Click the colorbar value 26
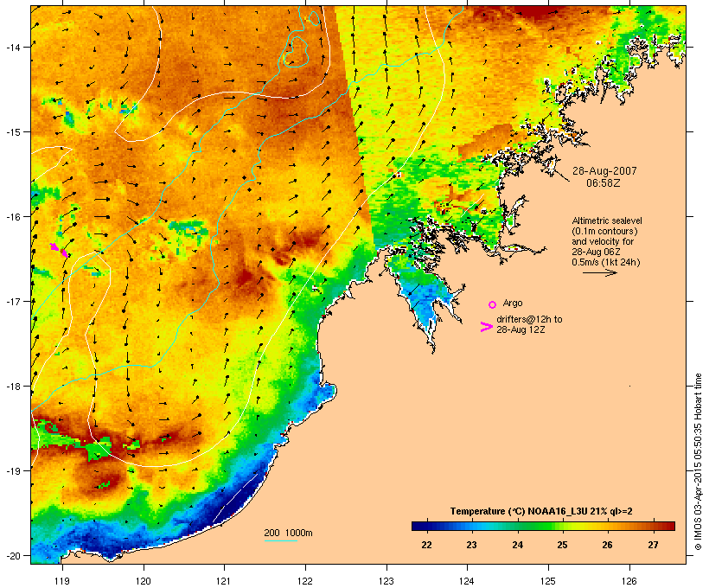This screenshot has height=588, width=709. [607, 545]
